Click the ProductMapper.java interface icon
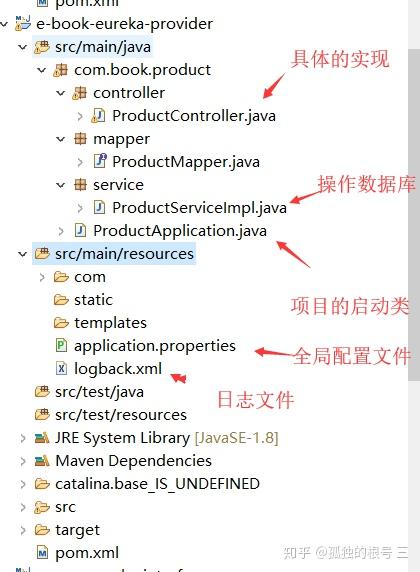 100,161
